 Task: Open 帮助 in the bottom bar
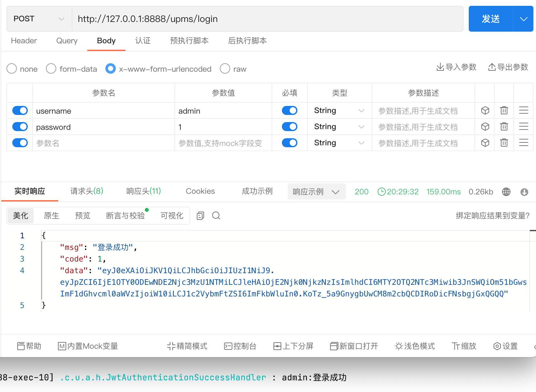coord(29,346)
